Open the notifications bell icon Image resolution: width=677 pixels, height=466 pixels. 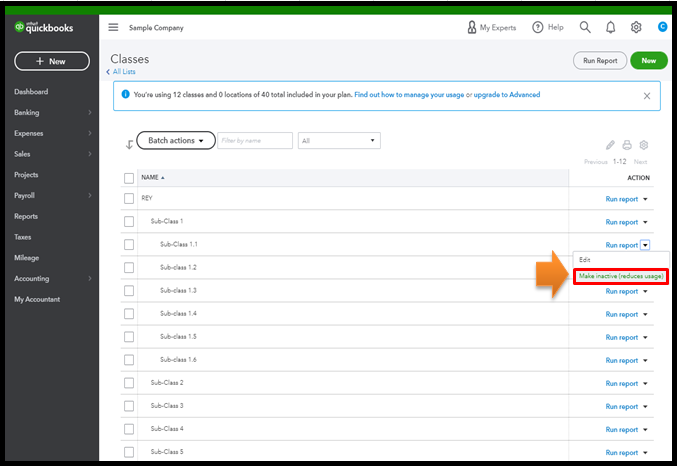point(611,27)
